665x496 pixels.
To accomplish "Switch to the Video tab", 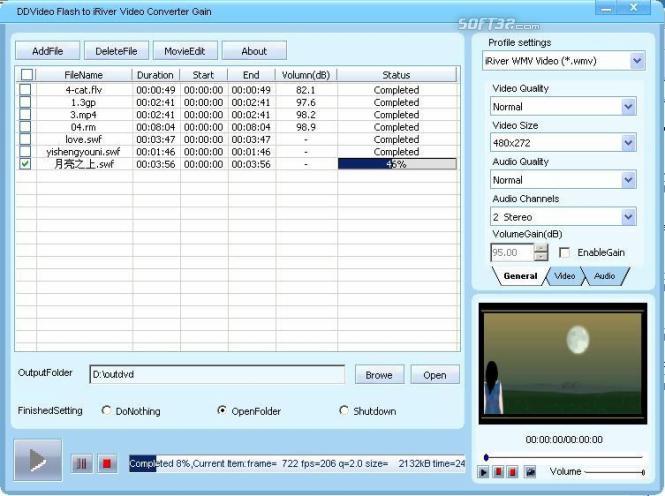I will pos(564,276).
